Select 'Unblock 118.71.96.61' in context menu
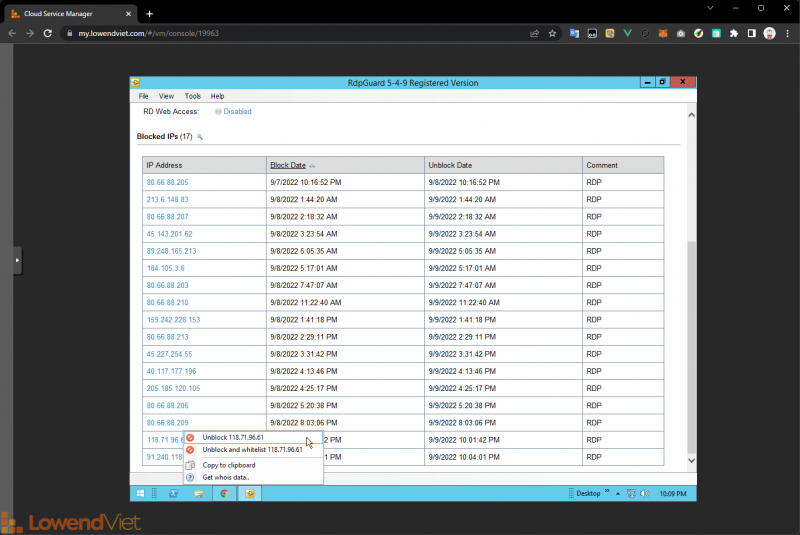Viewport: 800px width, 535px height. pos(253,438)
